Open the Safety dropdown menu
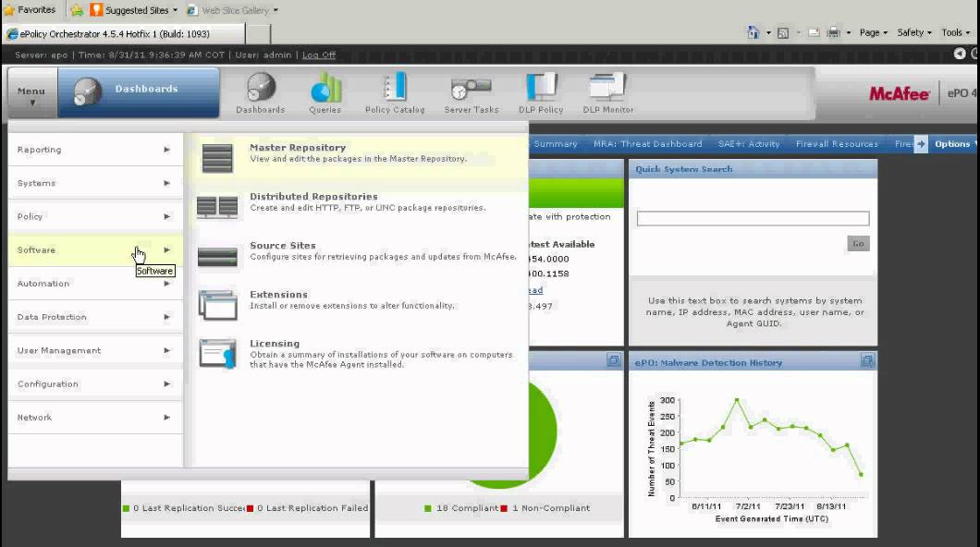 [914, 32]
